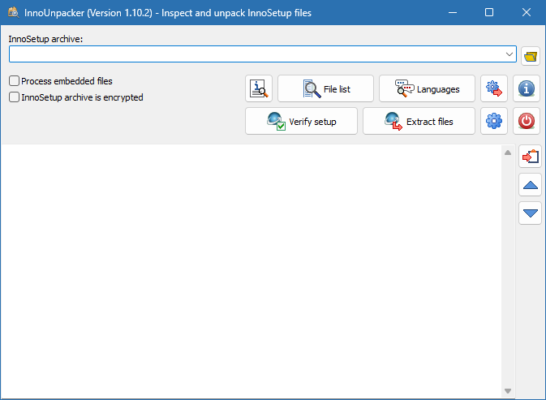The width and height of the screenshot is (546, 400).
Task: Click the blue up arrow button
Action: [530, 185]
